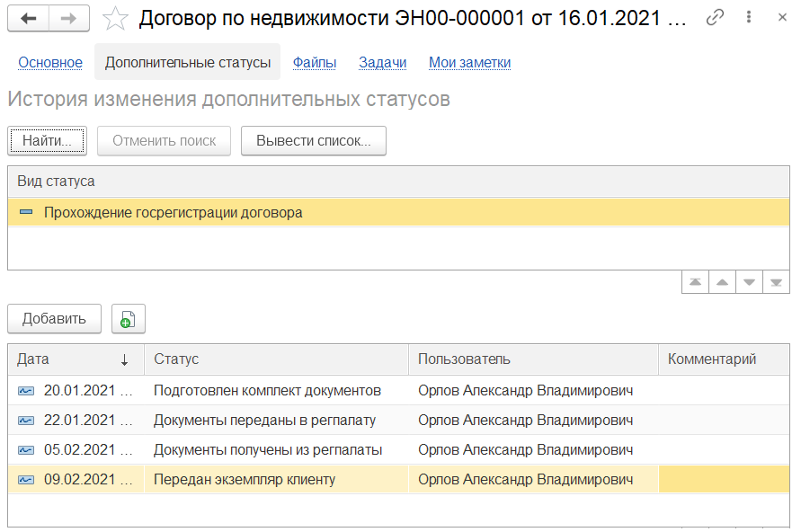Jump to last row in status list
This screenshot has width=792, height=532.
point(776,282)
